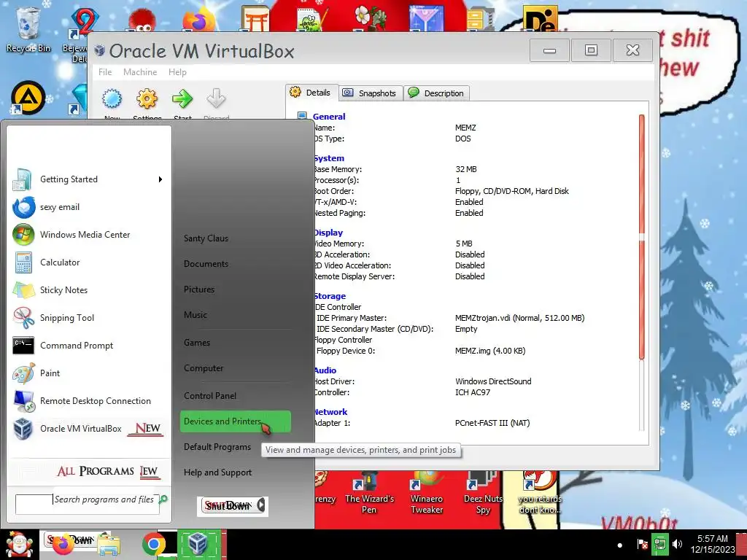Open Music from Start menu
The width and height of the screenshot is (747, 560).
[196, 315]
